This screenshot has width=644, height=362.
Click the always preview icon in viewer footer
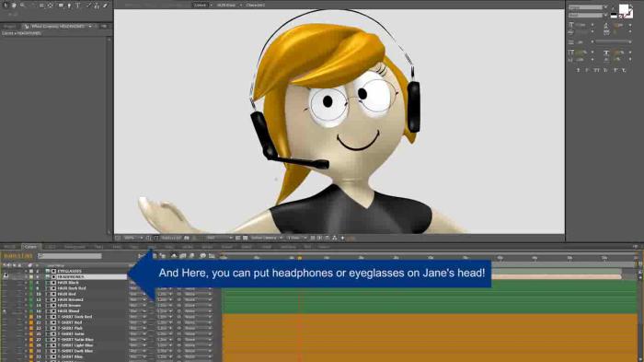click(118, 238)
